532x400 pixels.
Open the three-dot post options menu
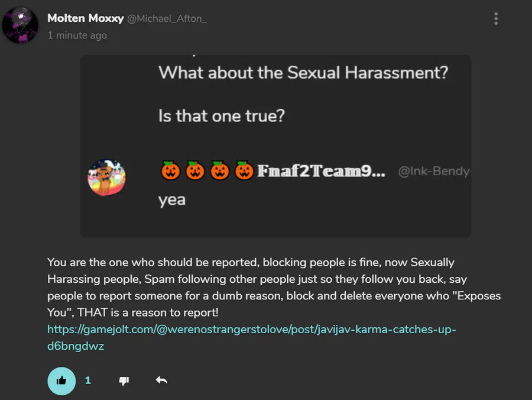click(x=496, y=19)
